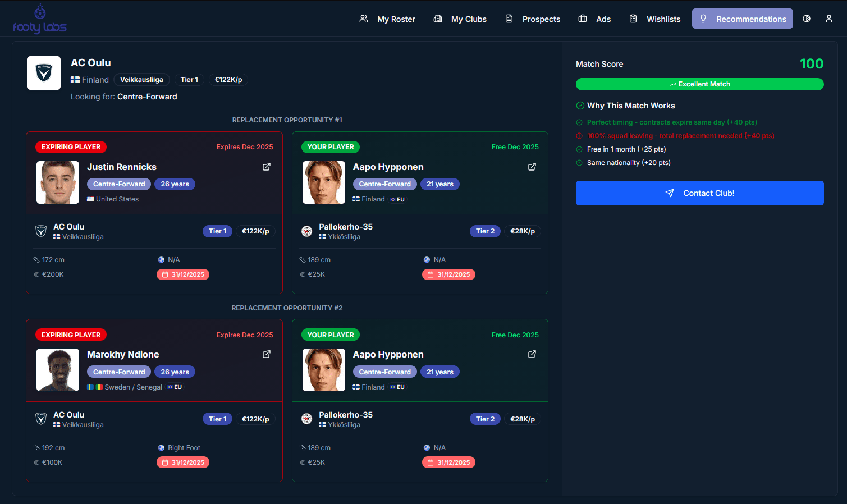Click the green Excellent Match score bar
Image resolution: width=847 pixels, height=504 pixels.
click(x=699, y=84)
